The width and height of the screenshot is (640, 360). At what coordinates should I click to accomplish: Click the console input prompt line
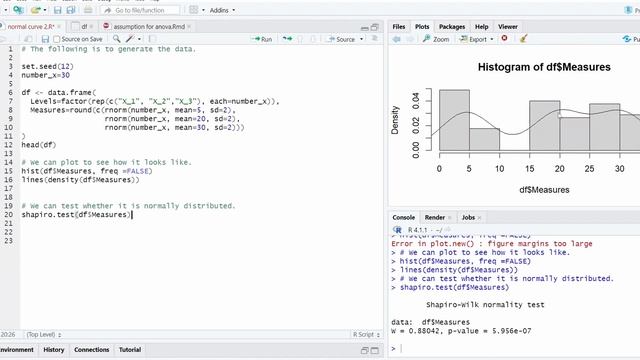[516, 349]
